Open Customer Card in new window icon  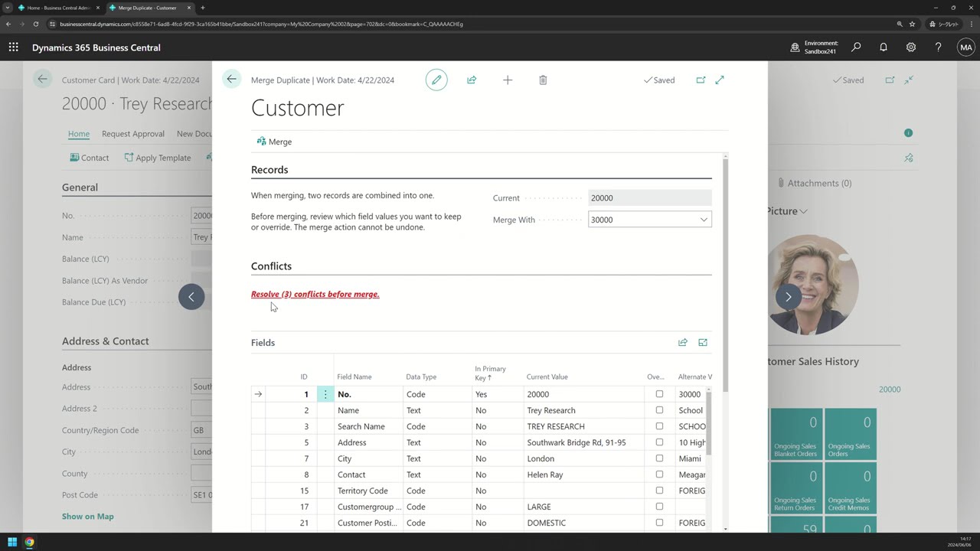point(890,80)
